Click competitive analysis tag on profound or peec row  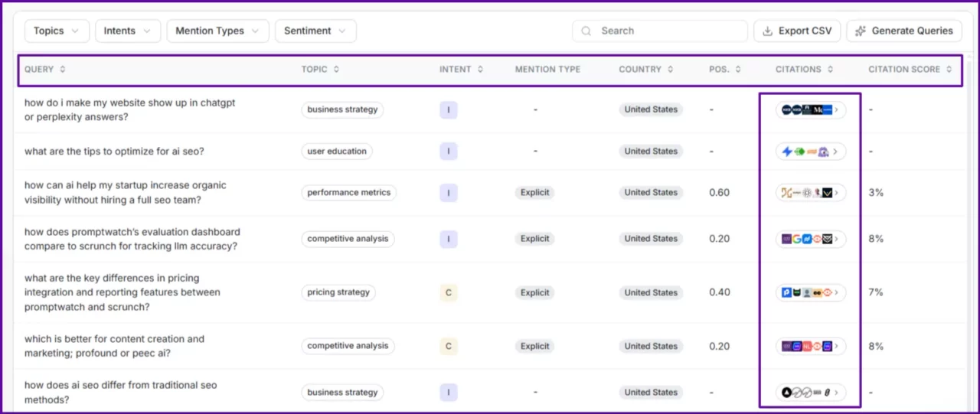click(x=348, y=346)
